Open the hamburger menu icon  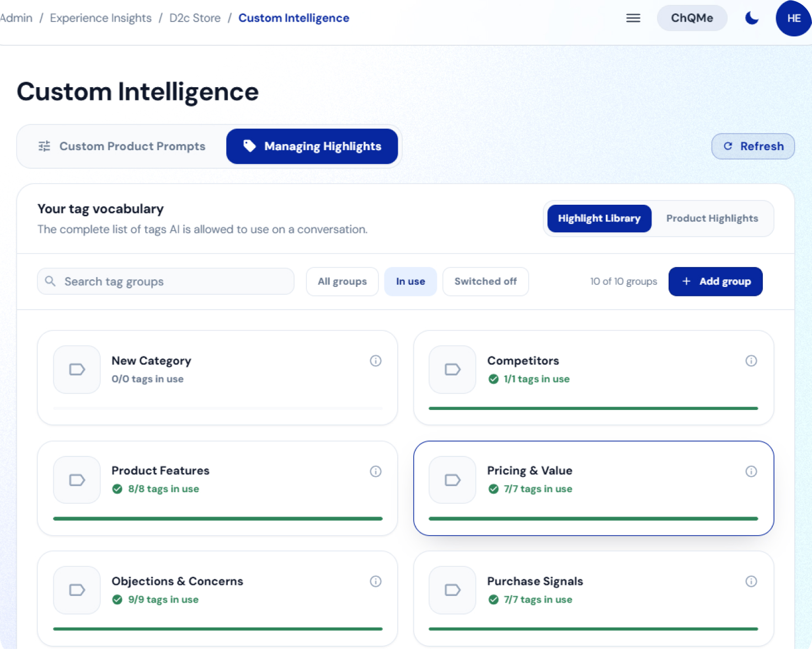coord(633,18)
